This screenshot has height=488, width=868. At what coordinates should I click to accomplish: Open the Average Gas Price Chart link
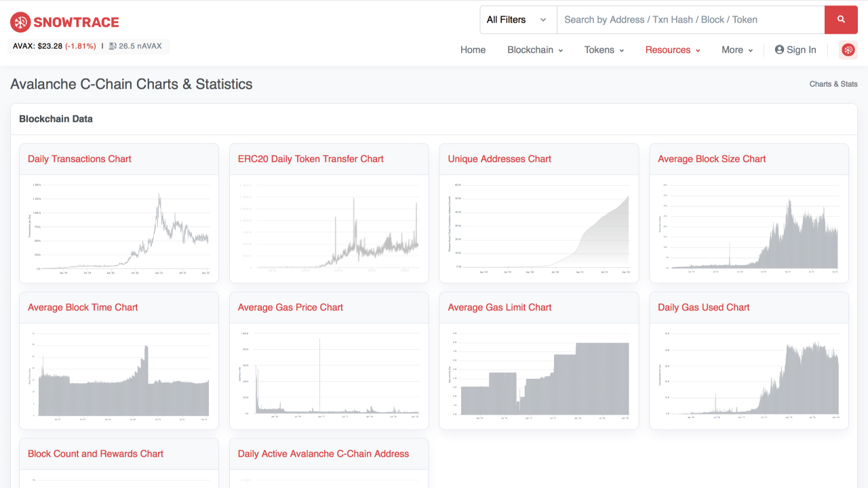click(x=290, y=307)
